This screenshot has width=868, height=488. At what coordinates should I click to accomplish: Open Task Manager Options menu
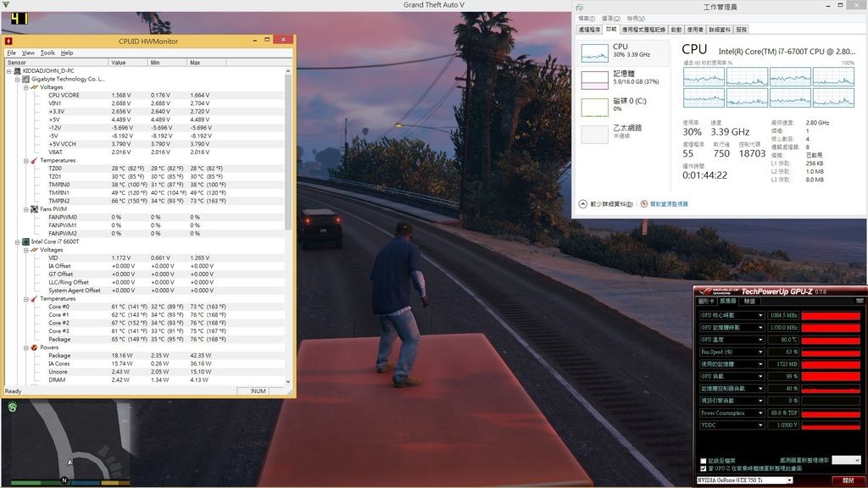610,19
